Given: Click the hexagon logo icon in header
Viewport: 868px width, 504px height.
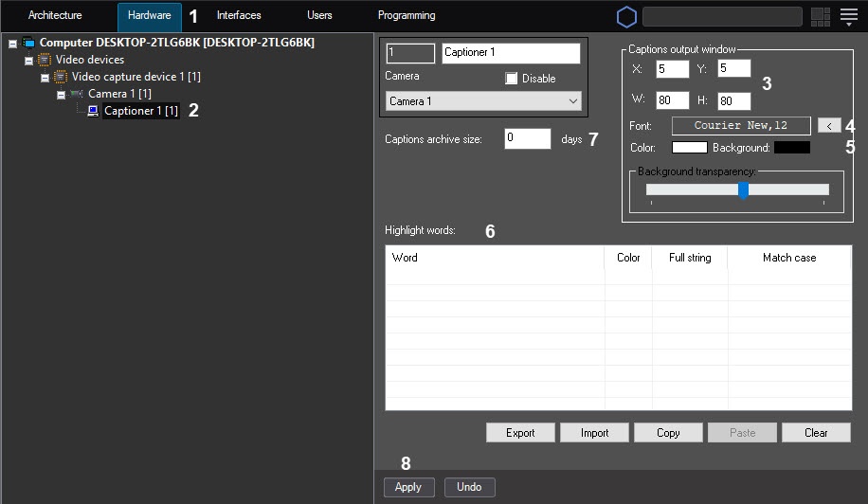Looking at the screenshot, I should click(x=626, y=16).
